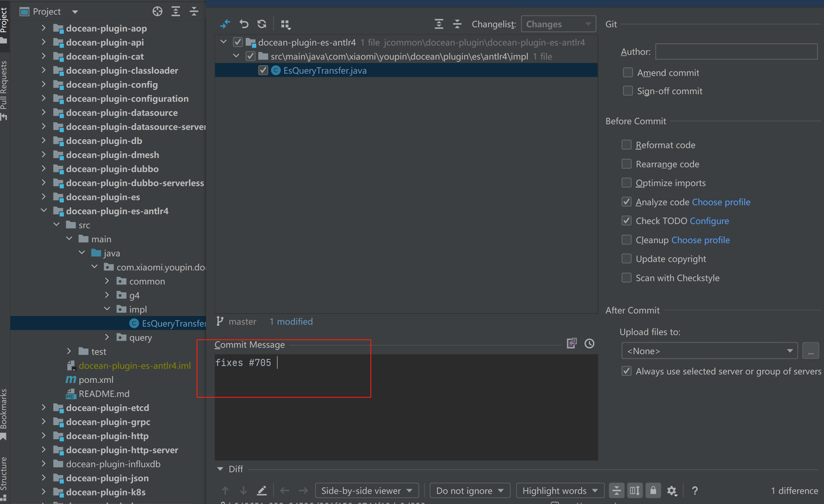Enable Sign-off commit checkbox
This screenshot has height=504, width=824.
coord(628,91)
